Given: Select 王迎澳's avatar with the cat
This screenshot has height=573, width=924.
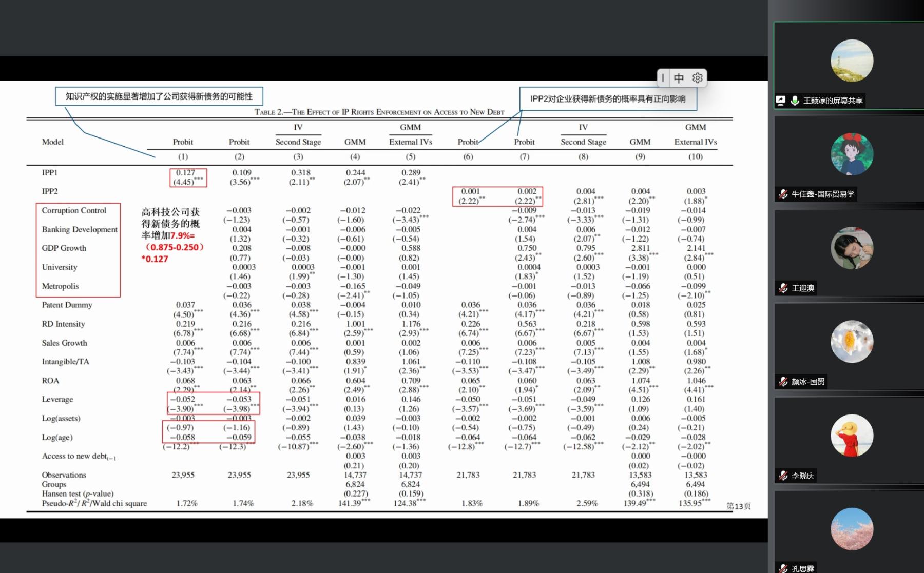Looking at the screenshot, I should click(x=852, y=248).
